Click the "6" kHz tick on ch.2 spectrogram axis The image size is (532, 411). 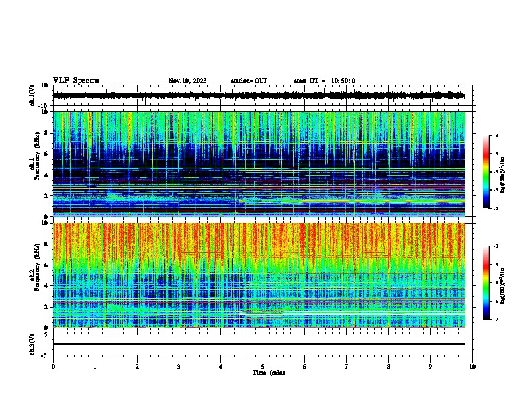pos(46,265)
